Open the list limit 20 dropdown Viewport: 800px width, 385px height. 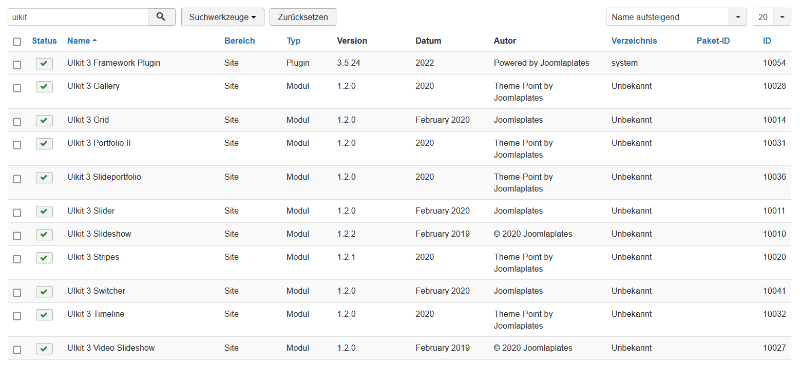coord(772,17)
